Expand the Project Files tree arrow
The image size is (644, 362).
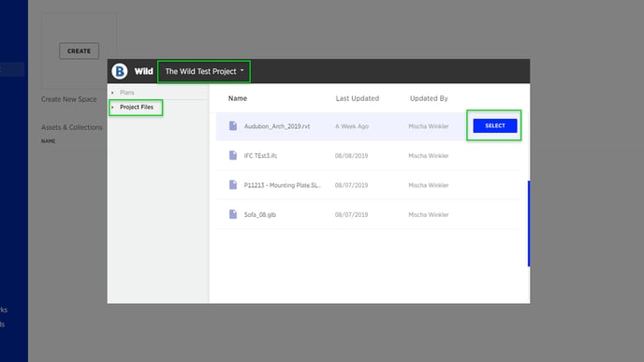click(112, 108)
